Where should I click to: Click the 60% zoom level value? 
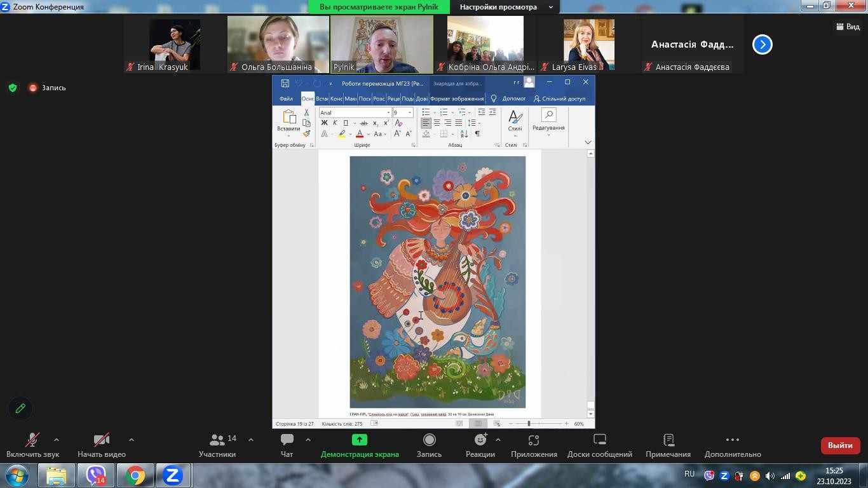click(579, 424)
